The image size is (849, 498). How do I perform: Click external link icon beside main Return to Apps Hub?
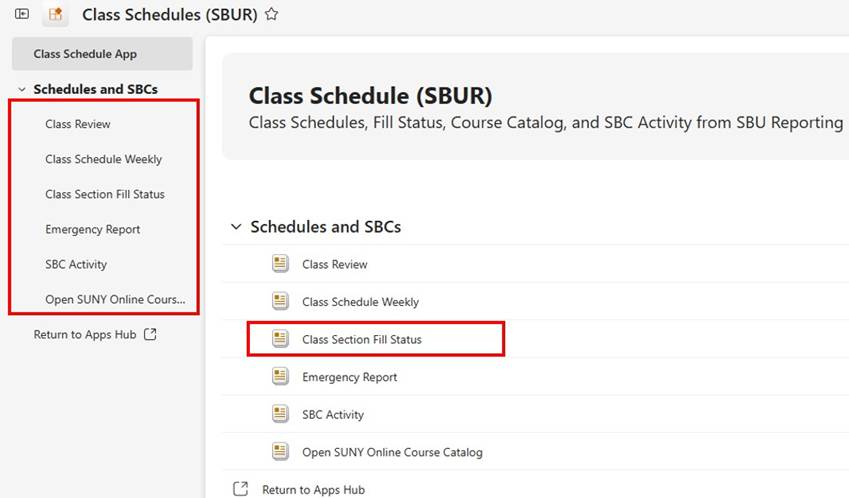pyautogui.click(x=240, y=489)
